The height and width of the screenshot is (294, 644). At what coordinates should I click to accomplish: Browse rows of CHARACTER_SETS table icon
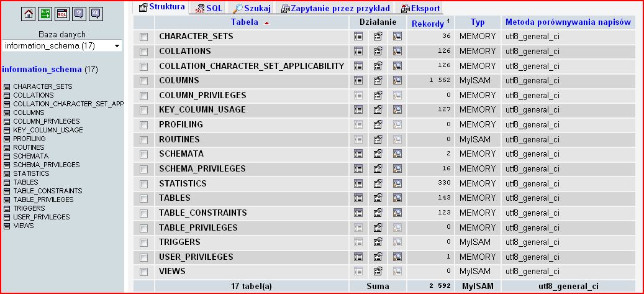pyautogui.click(x=358, y=37)
